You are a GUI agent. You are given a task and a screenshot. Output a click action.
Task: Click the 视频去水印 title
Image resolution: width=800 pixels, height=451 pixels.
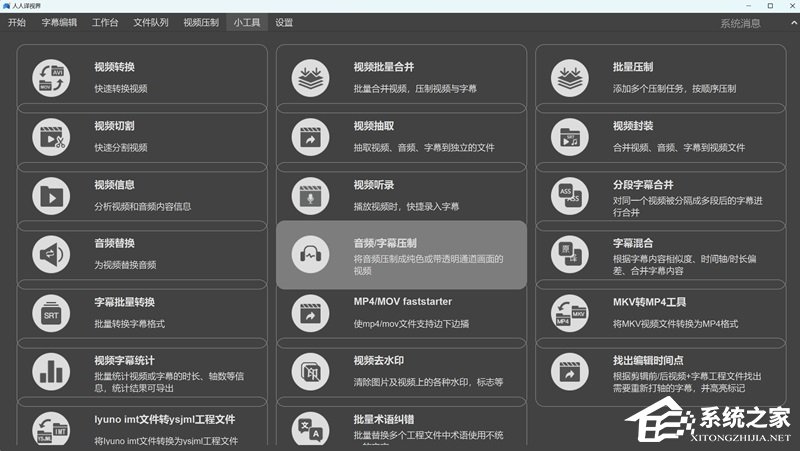pyautogui.click(x=379, y=361)
